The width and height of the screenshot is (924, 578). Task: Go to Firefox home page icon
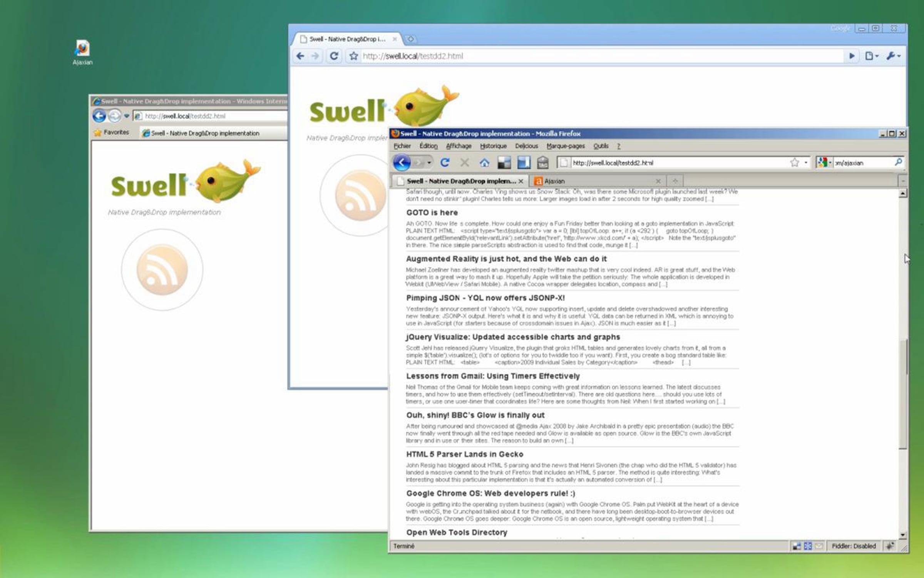[x=484, y=163]
